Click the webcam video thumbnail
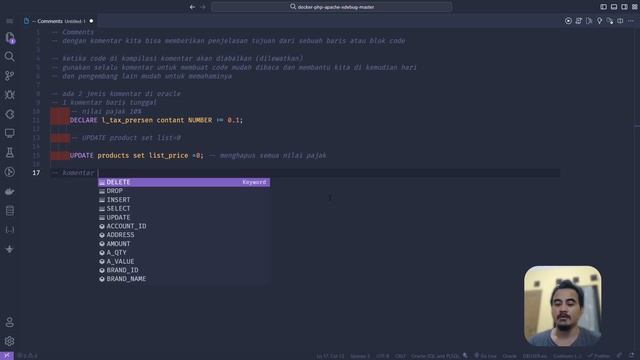 [x=562, y=306]
